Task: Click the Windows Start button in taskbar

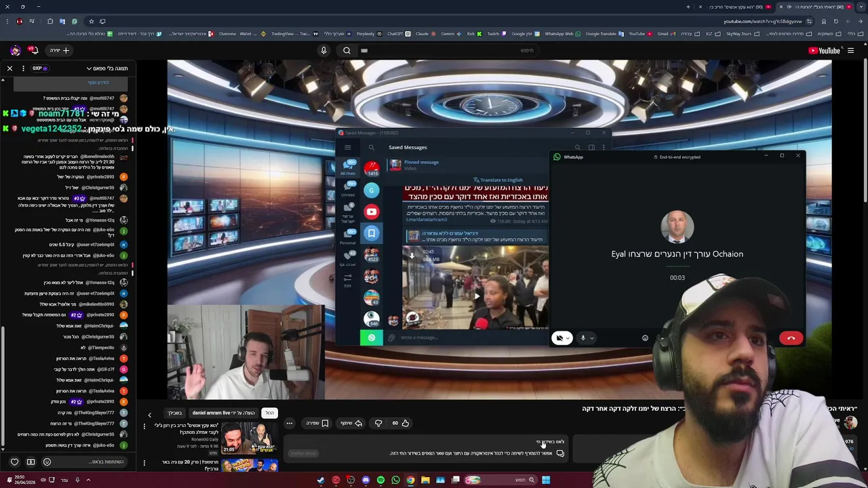Action: click(546, 480)
